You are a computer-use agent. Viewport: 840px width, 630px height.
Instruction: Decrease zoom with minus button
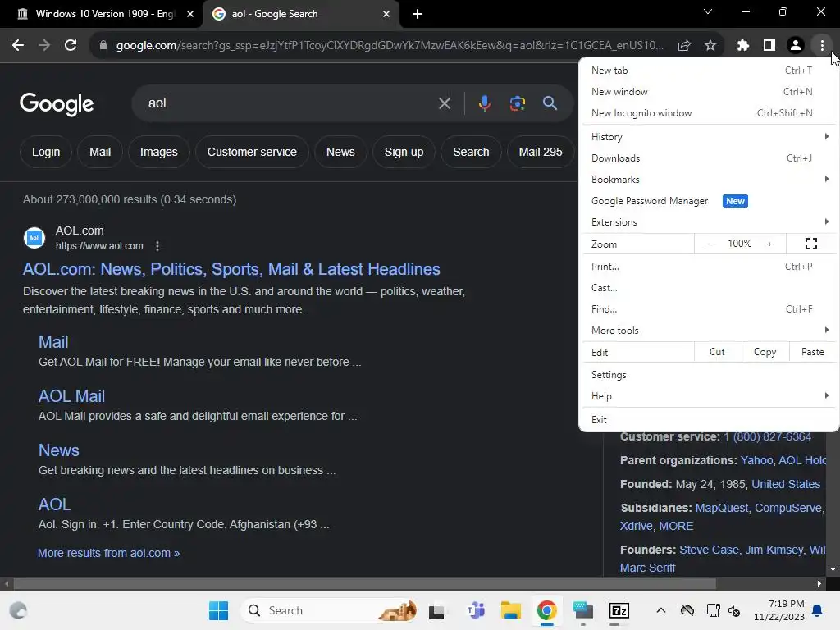pyautogui.click(x=710, y=244)
